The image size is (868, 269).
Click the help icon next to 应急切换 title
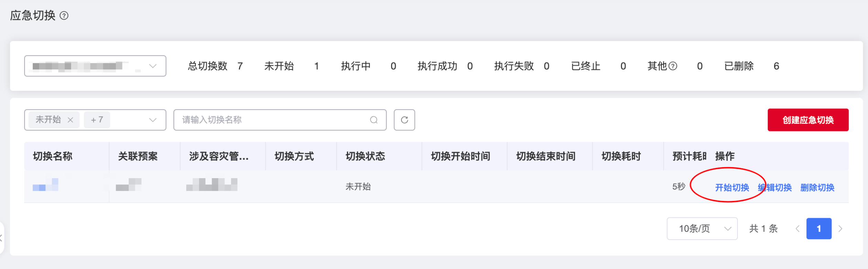(x=64, y=16)
